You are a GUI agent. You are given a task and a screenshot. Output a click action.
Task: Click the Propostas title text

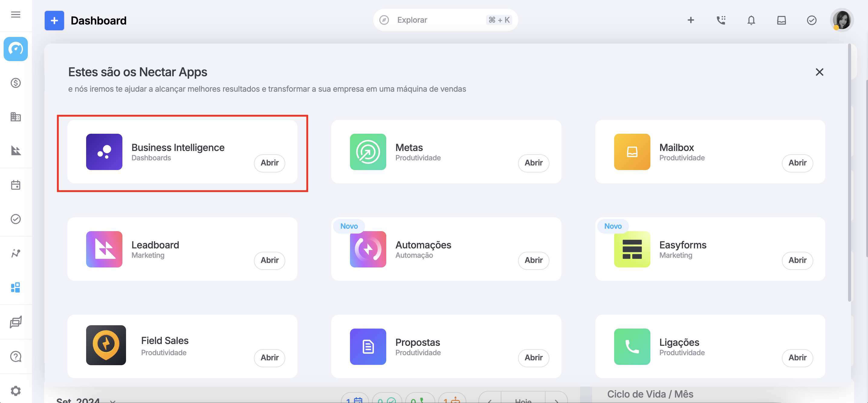point(418,342)
